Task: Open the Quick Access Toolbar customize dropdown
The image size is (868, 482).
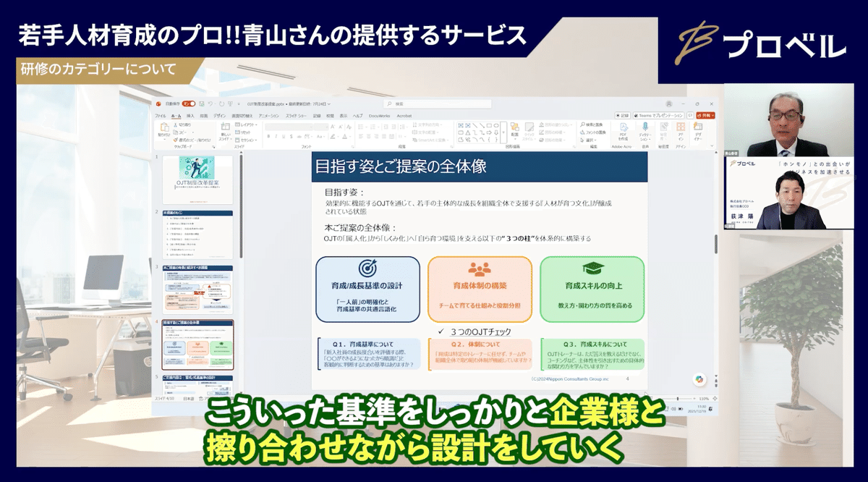Action: pyautogui.click(x=239, y=103)
